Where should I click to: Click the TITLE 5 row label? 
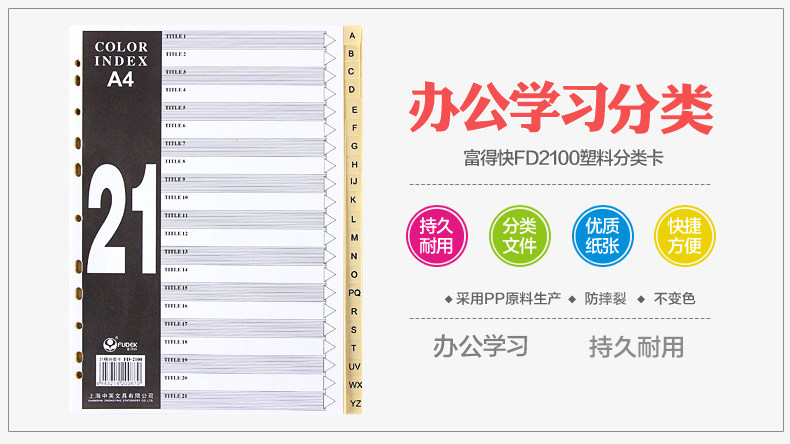tap(175, 108)
